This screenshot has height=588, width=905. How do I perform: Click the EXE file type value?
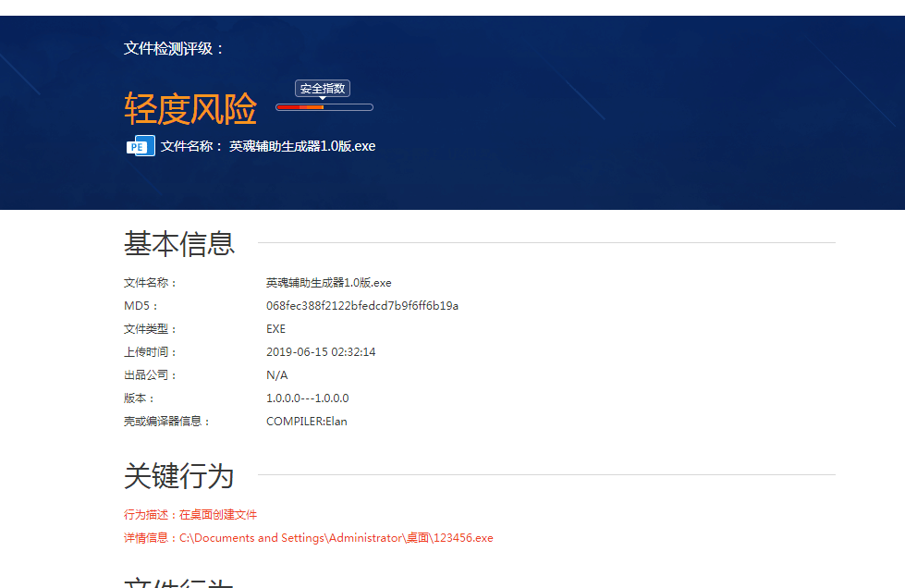coord(275,329)
